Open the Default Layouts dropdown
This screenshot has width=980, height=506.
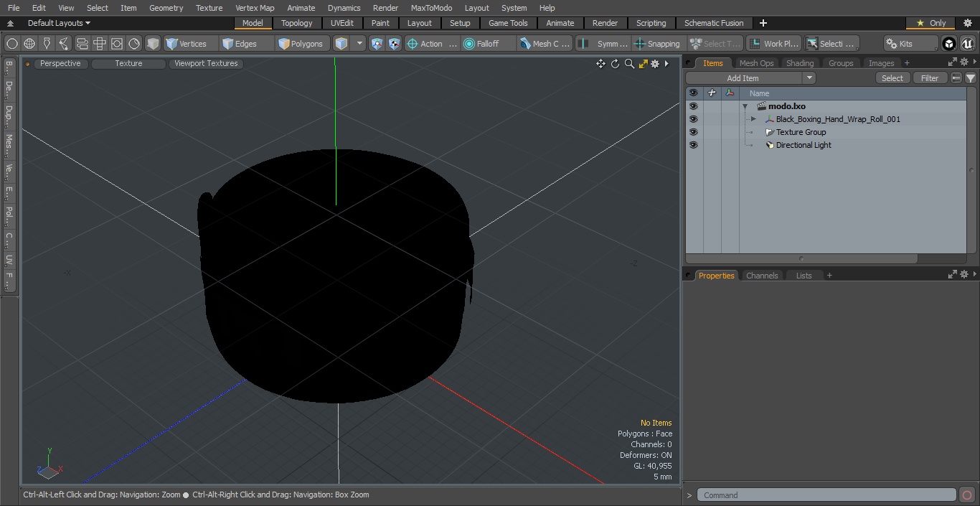[x=59, y=23]
